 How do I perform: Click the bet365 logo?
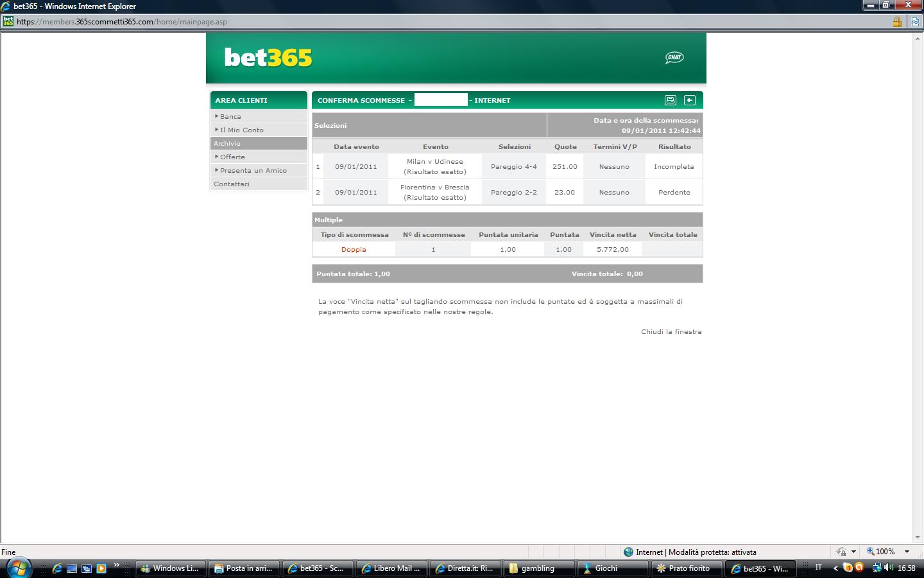[x=268, y=58]
